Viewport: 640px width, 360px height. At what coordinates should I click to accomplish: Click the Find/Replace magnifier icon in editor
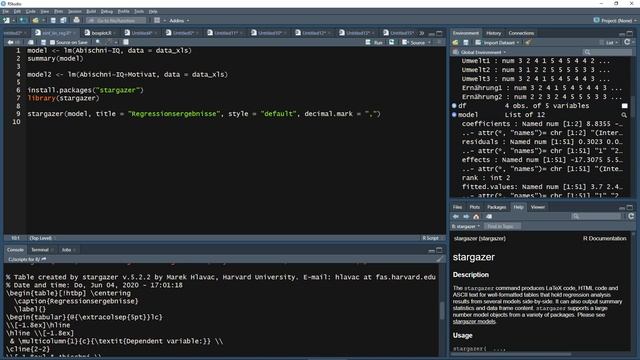(x=98, y=42)
